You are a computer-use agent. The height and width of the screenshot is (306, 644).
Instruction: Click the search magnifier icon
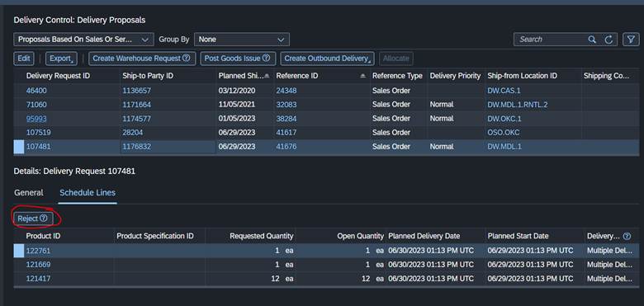(x=592, y=40)
